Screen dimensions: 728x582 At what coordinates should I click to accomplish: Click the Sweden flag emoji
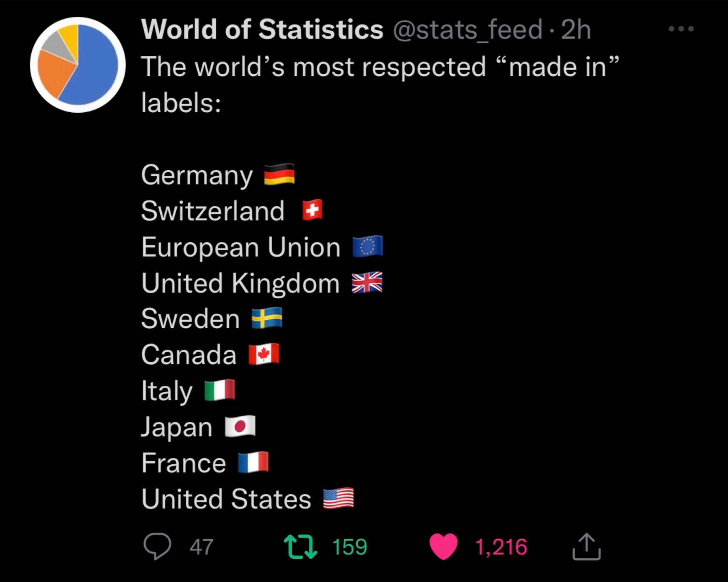pos(267,318)
